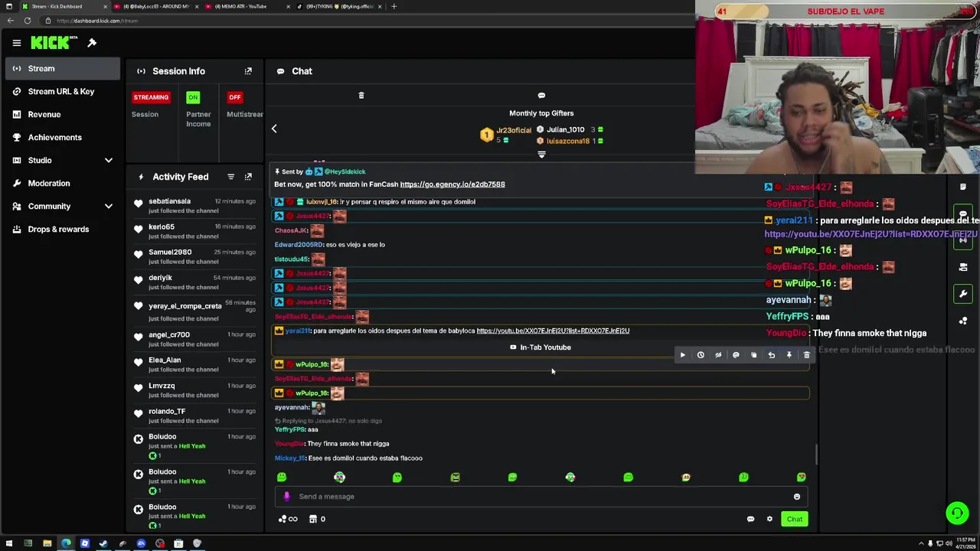
Task: Click the wrench icon in right overlay sidebar
Action: click(963, 294)
